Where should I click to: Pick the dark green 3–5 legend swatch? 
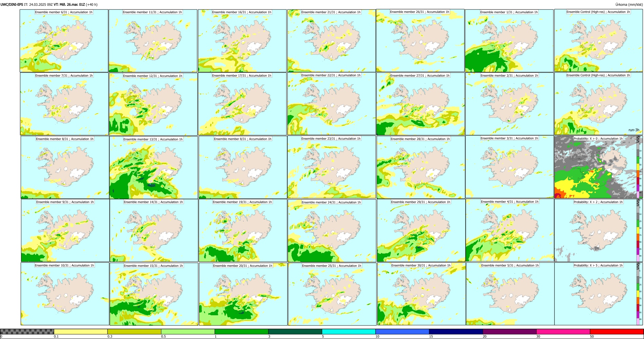point(295,332)
